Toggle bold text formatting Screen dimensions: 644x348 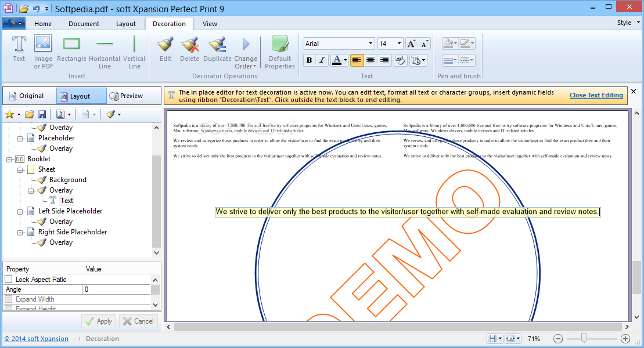[x=310, y=60]
